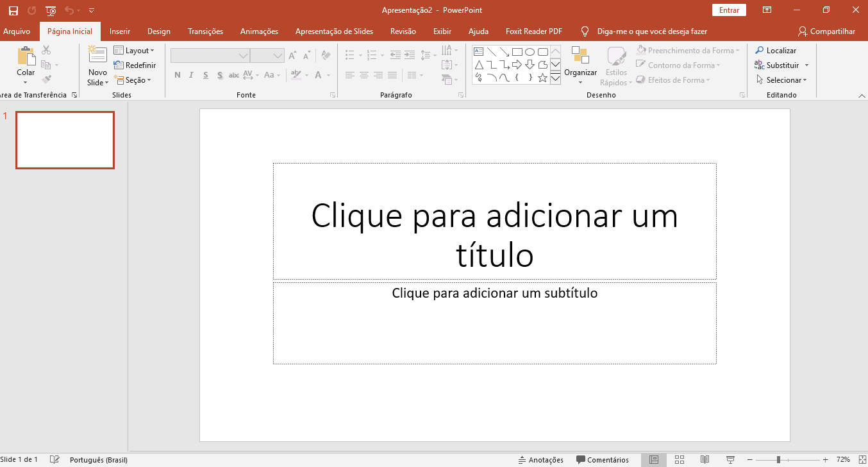The image size is (868, 467).
Task: Expand the Layout dropdown
Action: click(x=134, y=51)
